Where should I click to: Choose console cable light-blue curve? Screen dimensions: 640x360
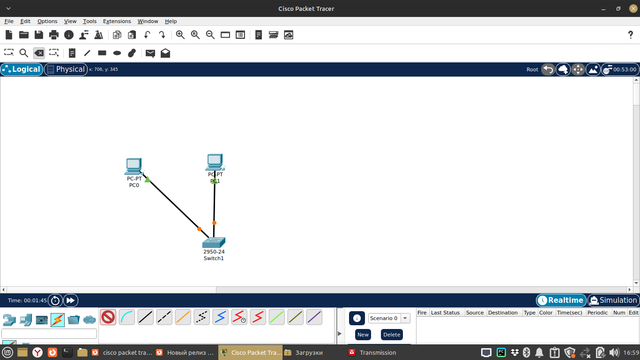[x=127, y=317]
